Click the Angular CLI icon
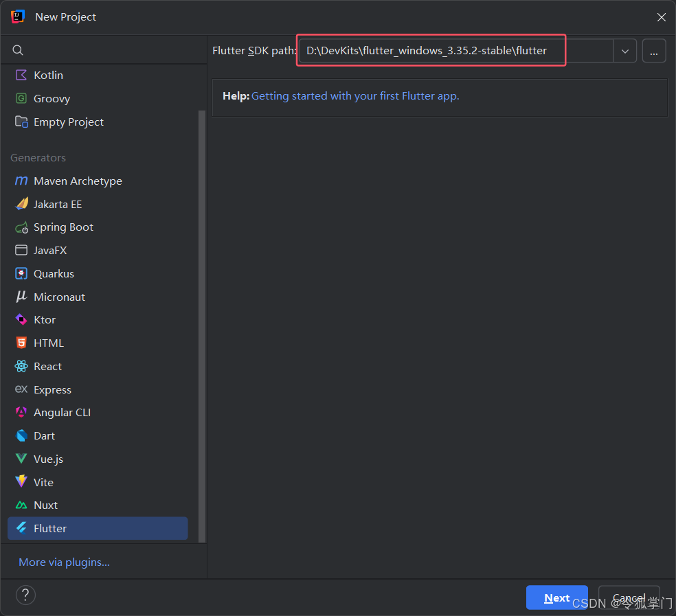 21,412
